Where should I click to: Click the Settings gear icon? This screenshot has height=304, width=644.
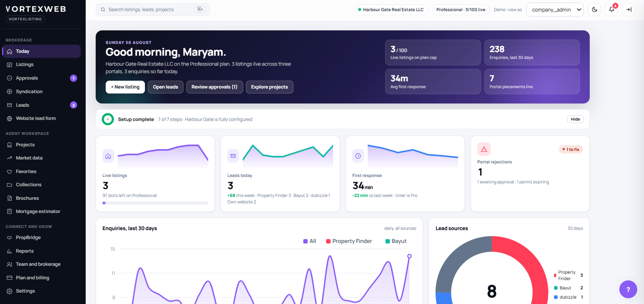click(9, 291)
